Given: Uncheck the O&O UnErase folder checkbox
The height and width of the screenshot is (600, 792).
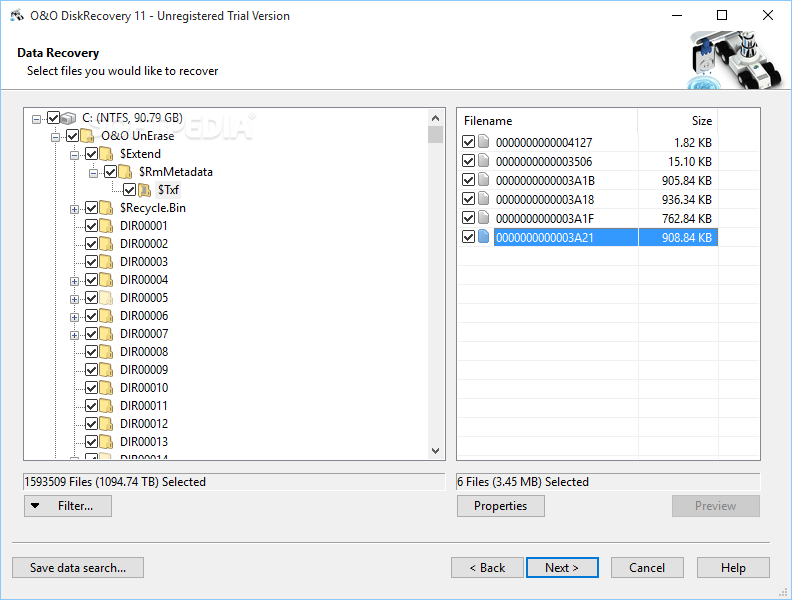Looking at the screenshot, I should tap(72, 136).
